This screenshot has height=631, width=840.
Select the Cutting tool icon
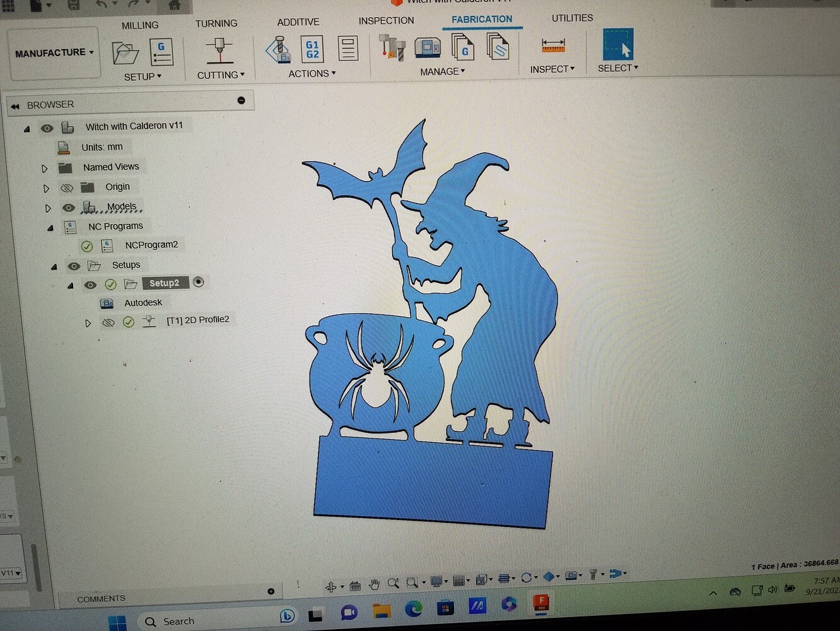click(x=219, y=50)
